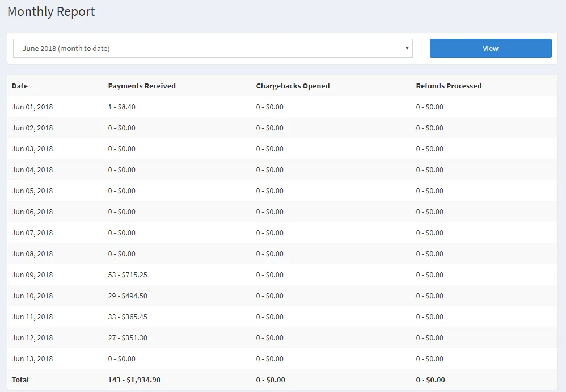Click Jun 03 payments received value
This screenshot has height=392, width=566.
[121, 149]
